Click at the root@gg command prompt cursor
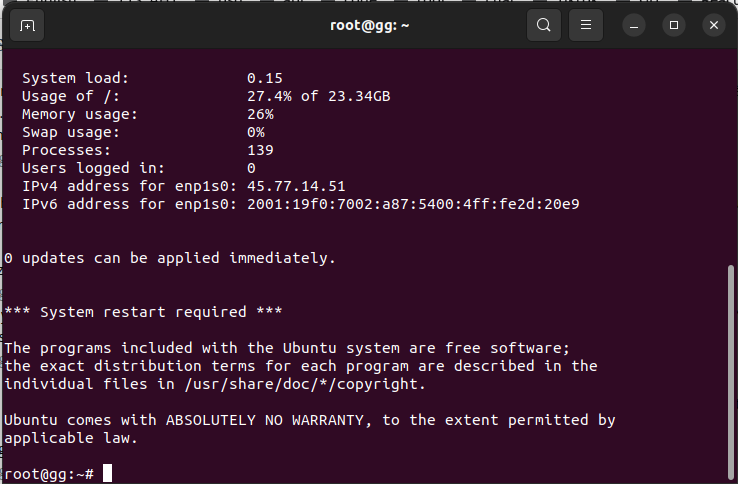Image resolution: width=738 pixels, height=484 pixels. coord(107,473)
